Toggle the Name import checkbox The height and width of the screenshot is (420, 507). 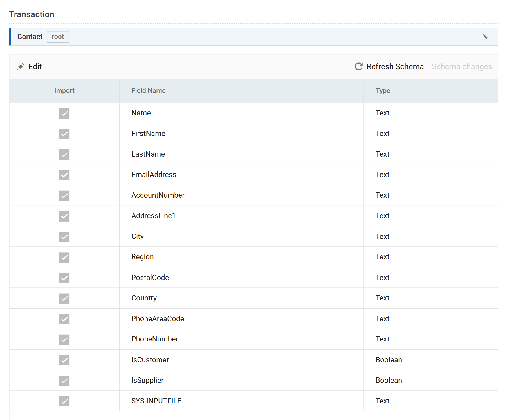64,113
